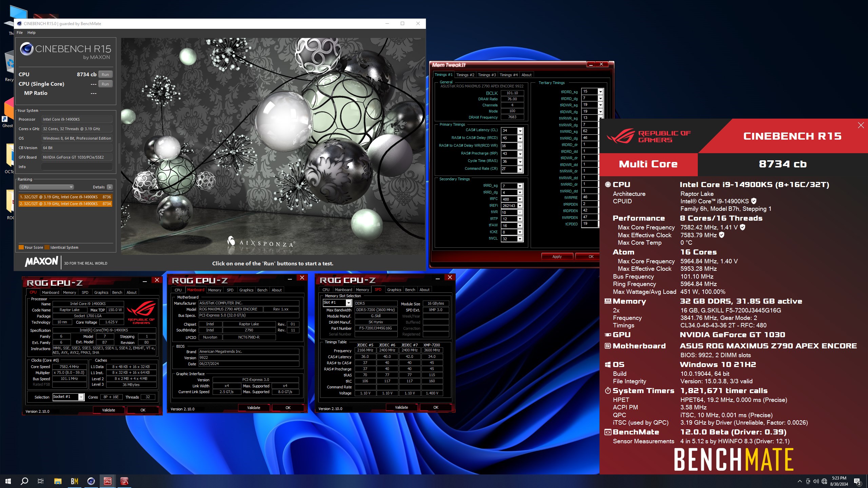This screenshot has height=488, width=868.
Task: Open Cinebench File menu
Action: point(20,33)
